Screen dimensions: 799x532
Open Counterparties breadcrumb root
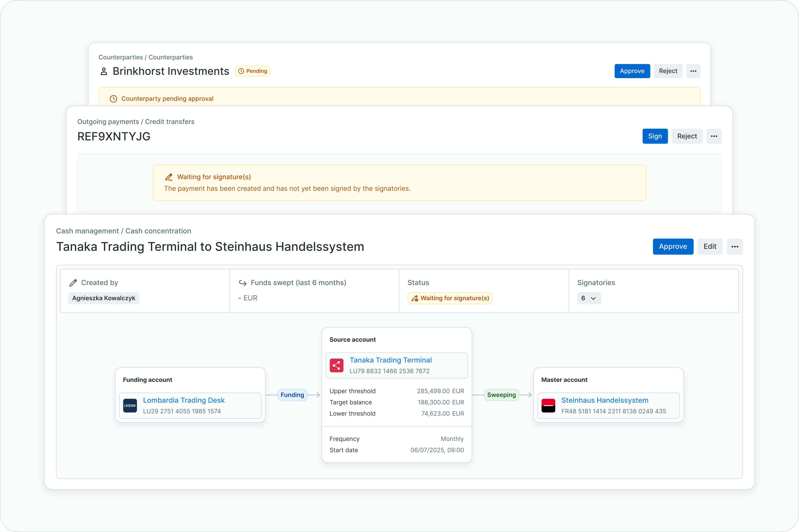click(x=120, y=57)
